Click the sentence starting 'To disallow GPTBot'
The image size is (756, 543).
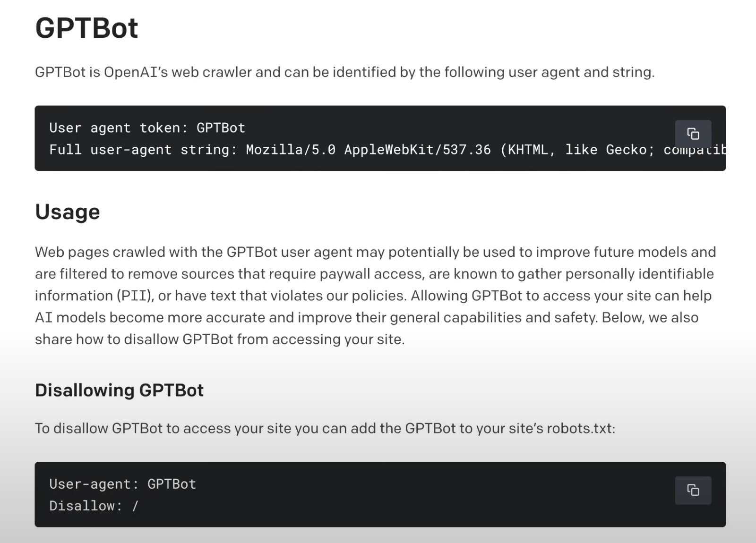click(x=325, y=428)
